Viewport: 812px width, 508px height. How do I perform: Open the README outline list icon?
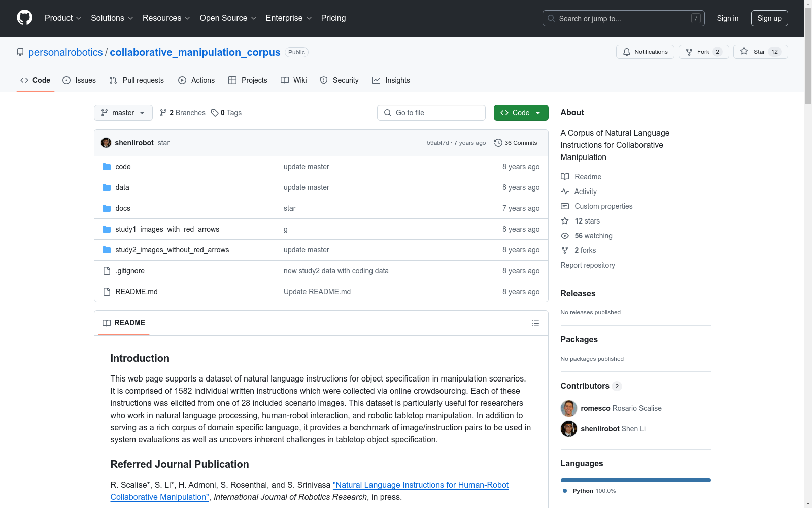coord(535,323)
